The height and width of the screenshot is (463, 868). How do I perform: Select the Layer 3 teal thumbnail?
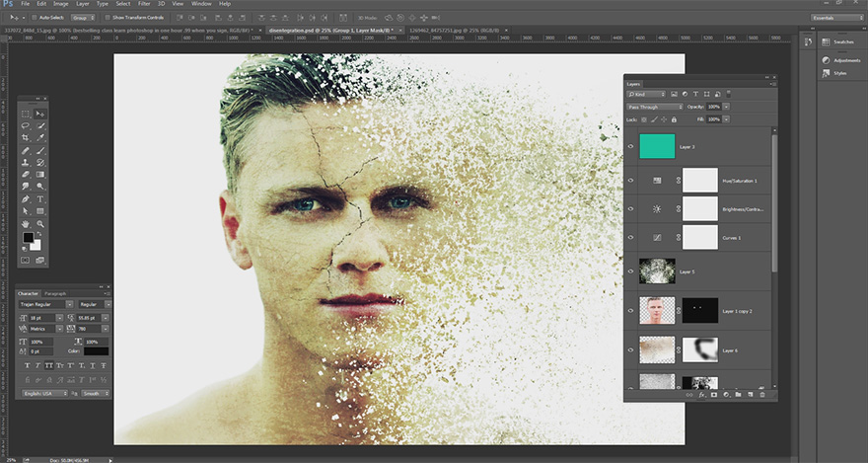click(657, 146)
